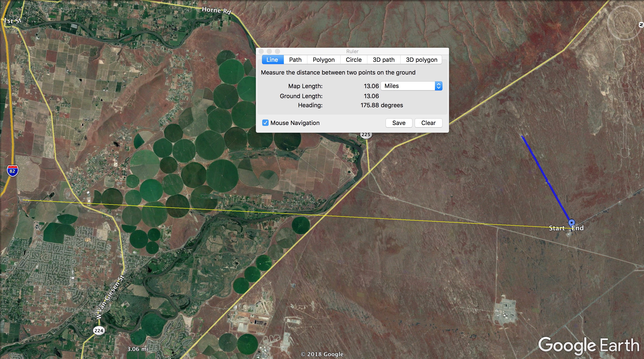Open the 3D polygon tab

421,60
